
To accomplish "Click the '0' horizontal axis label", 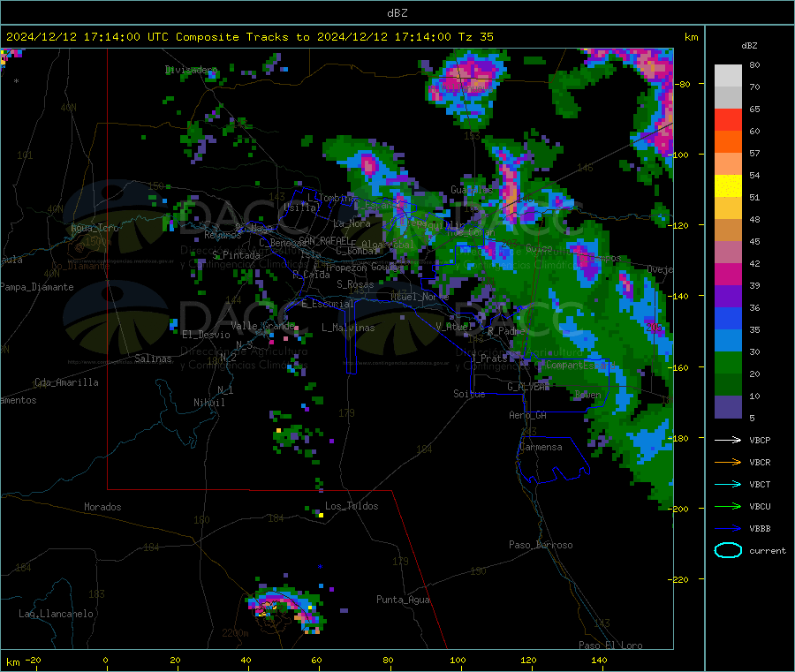I will click(x=105, y=660).
